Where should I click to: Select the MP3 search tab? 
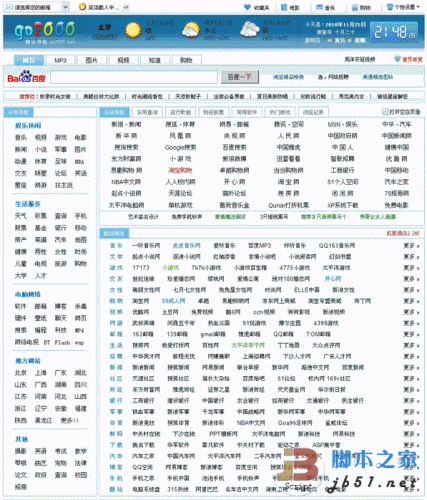[x=60, y=60]
